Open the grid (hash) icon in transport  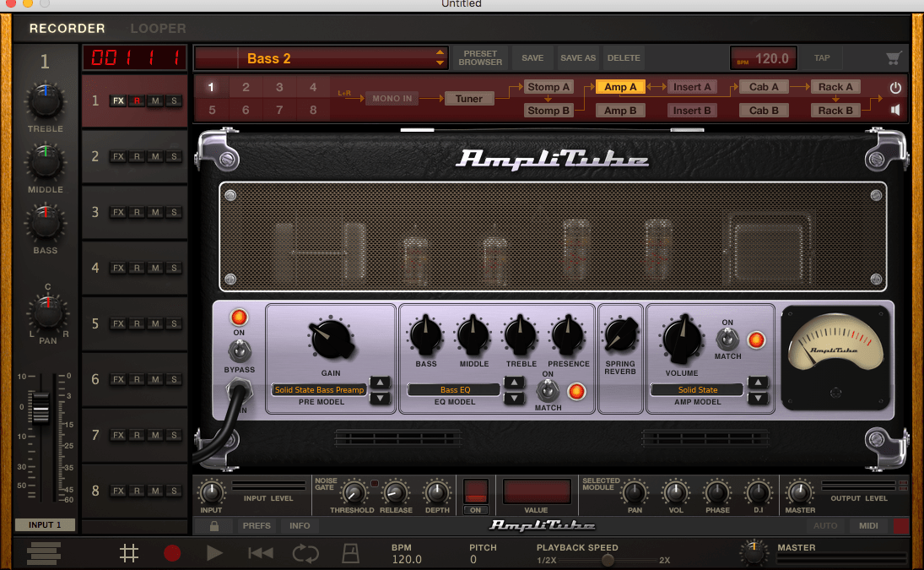point(129,553)
